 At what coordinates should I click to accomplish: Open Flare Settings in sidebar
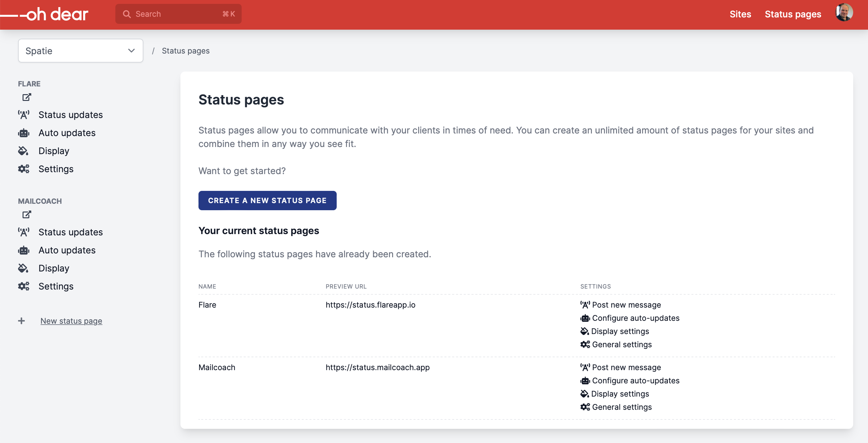(56, 169)
